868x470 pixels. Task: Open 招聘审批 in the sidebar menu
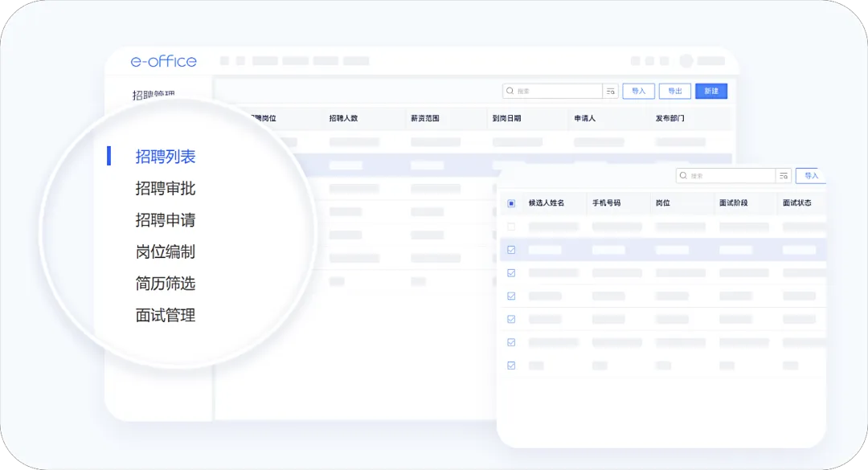(x=166, y=189)
